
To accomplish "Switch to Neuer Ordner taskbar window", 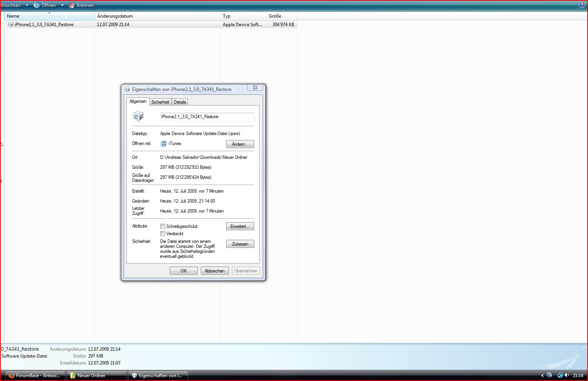I will pos(97,376).
